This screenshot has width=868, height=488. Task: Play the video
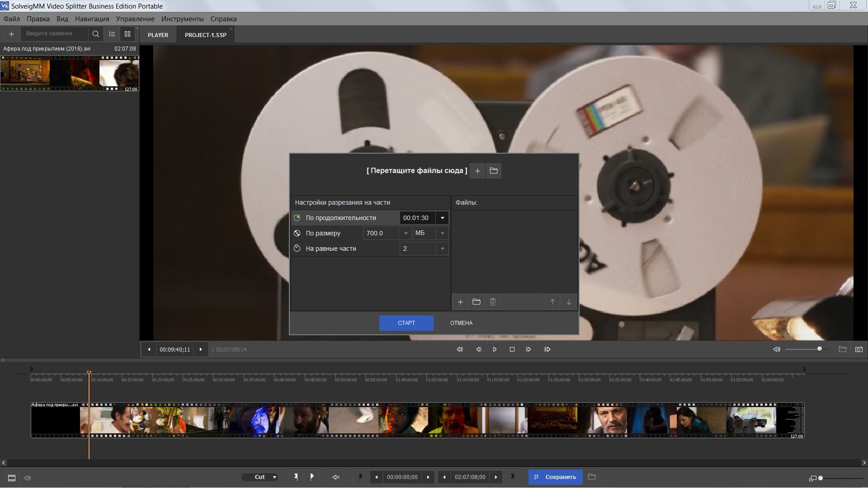(495, 349)
